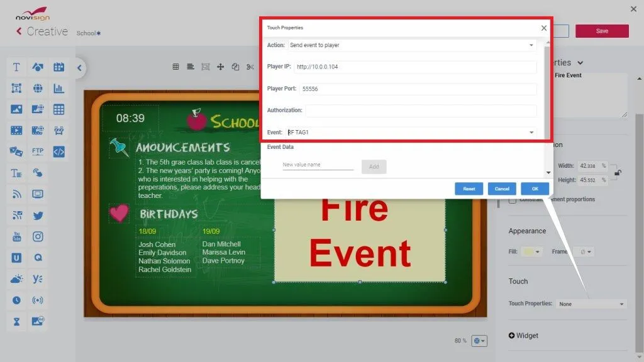Select the Text tool in the sidebar

tap(16, 67)
